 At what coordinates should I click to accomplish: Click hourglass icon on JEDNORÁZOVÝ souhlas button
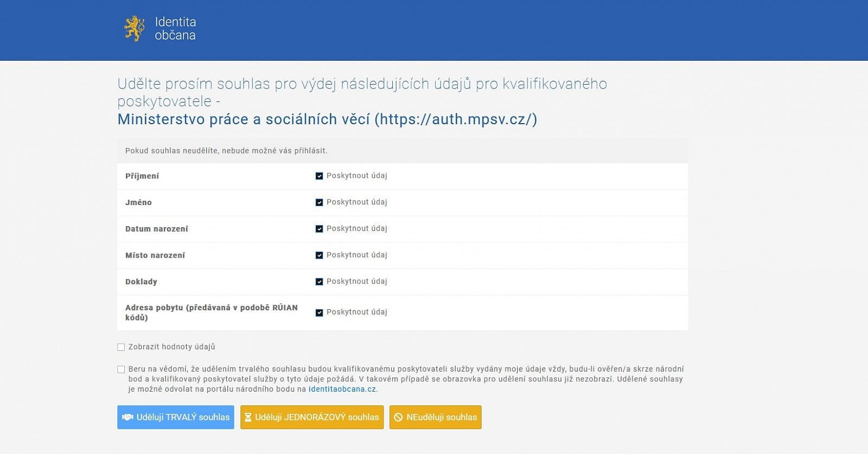(248, 417)
